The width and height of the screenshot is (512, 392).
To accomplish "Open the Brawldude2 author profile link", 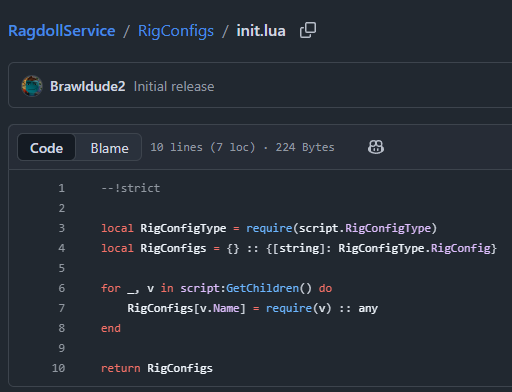I will (88, 86).
